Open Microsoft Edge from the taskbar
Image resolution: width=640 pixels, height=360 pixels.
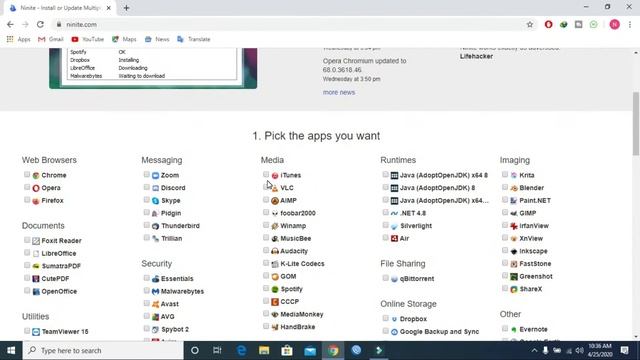pyautogui.click(x=241, y=350)
